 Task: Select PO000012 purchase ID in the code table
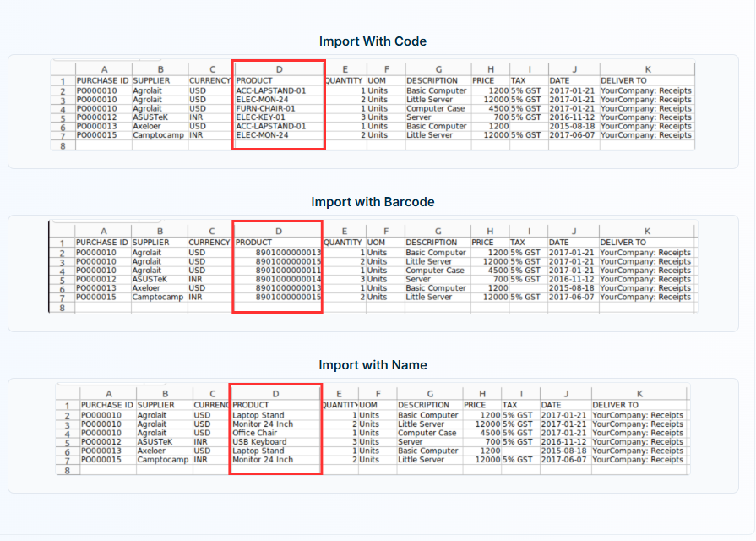[96, 117]
